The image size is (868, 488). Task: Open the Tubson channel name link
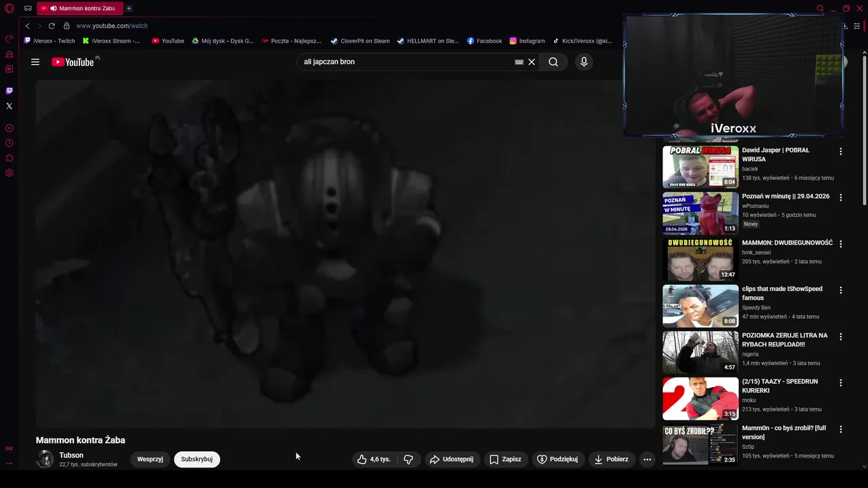click(71, 455)
